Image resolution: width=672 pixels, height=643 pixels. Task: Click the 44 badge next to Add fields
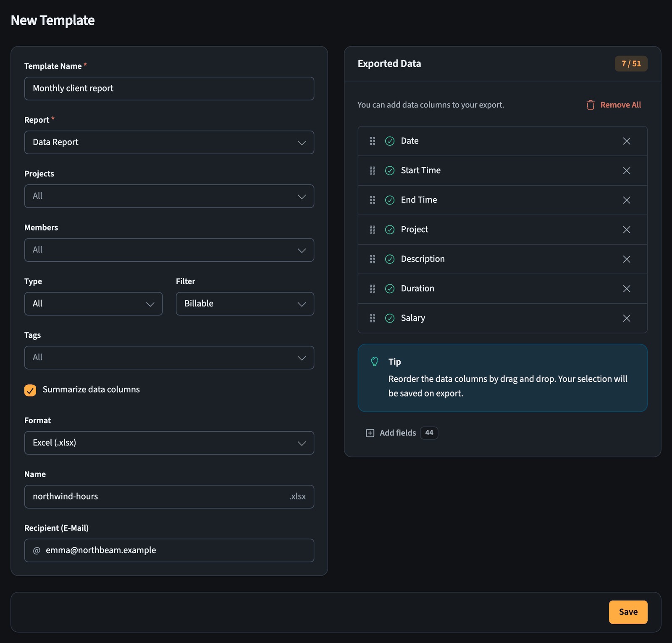pyautogui.click(x=429, y=433)
